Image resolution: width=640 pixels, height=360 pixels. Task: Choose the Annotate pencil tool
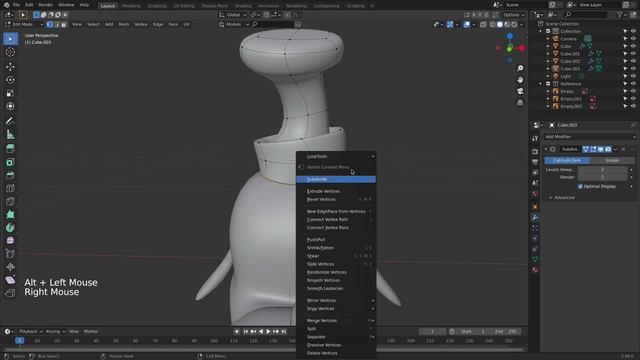pos(10,121)
